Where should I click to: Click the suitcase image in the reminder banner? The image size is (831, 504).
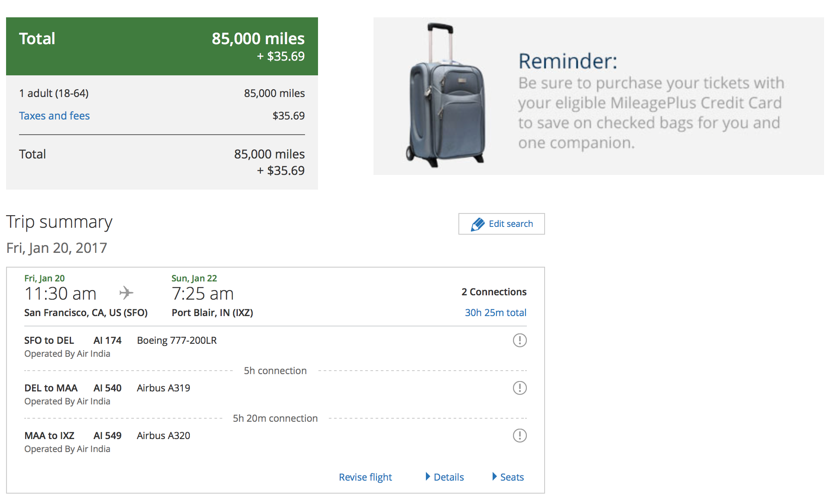coord(445,95)
